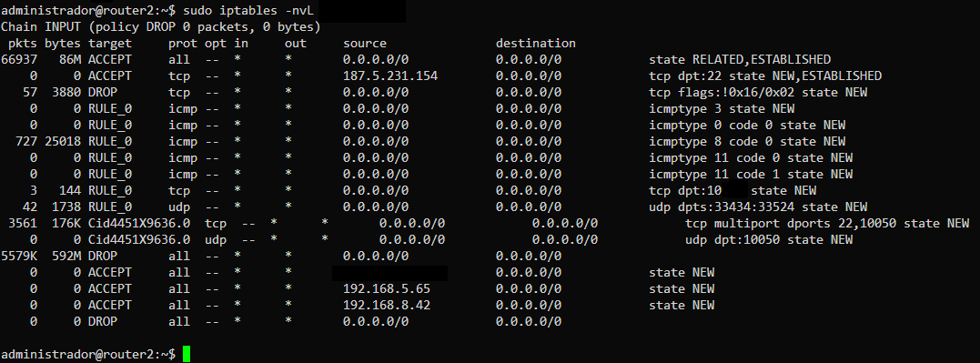Viewport: 980px width, 363px height.
Task: Click the 144 bytes value
Action: pos(70,190)
